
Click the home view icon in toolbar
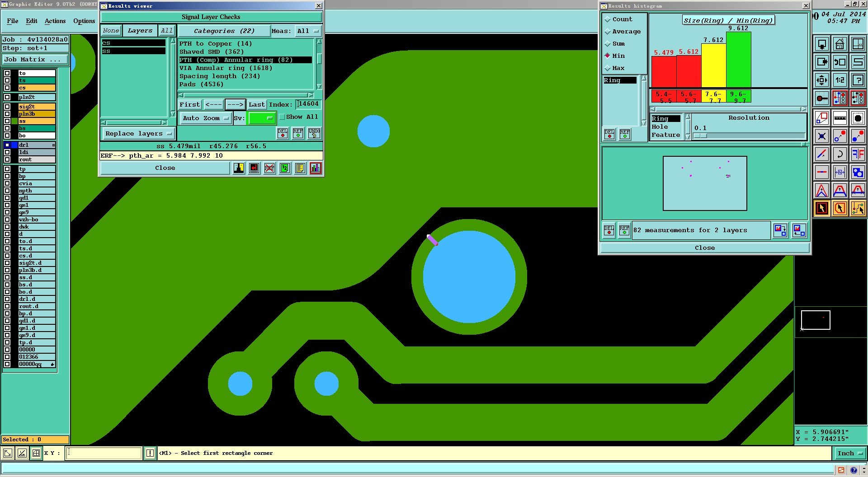click(x=840, y=44)
